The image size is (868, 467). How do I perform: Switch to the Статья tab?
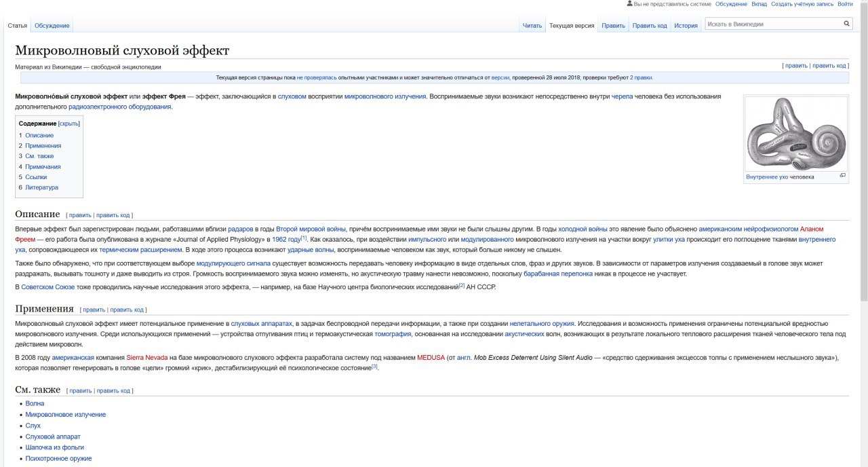pyautogui.click(x=18, y=26)
